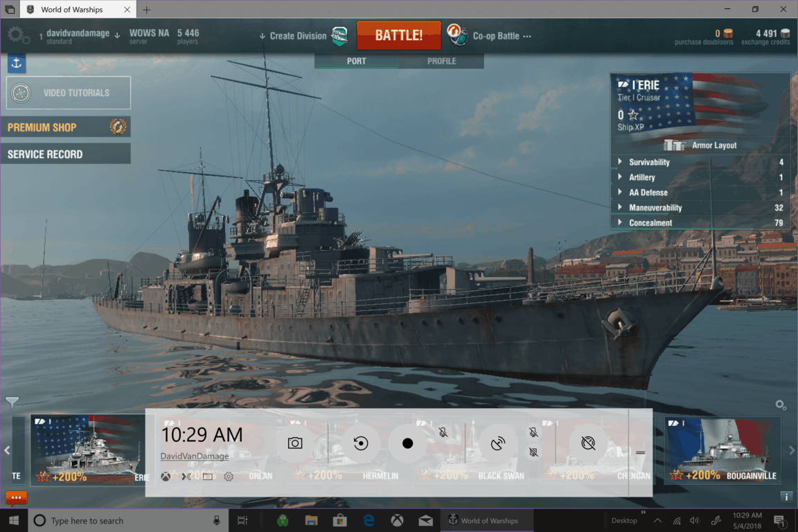Open the tab sets icon in title bar
The width and height of the screenshot is (798, 532).
click(x=10, y=9)
